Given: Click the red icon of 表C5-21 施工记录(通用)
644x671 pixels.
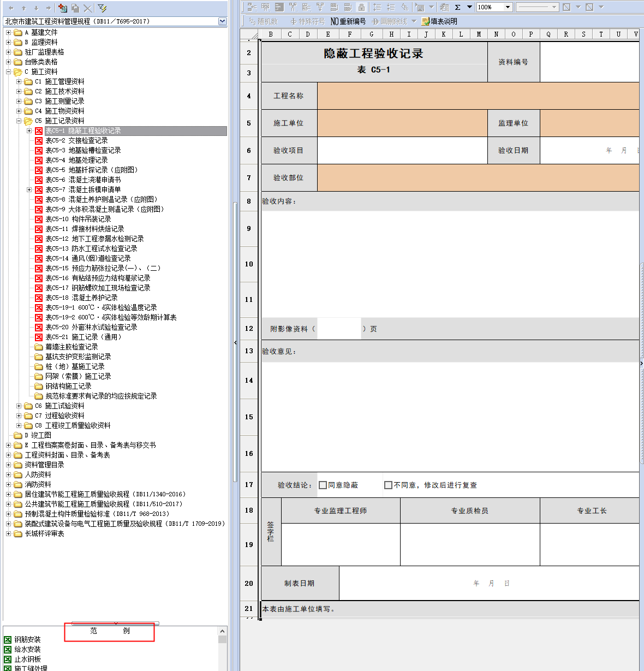Looking at the screenshot, I should tap(39, 337).
